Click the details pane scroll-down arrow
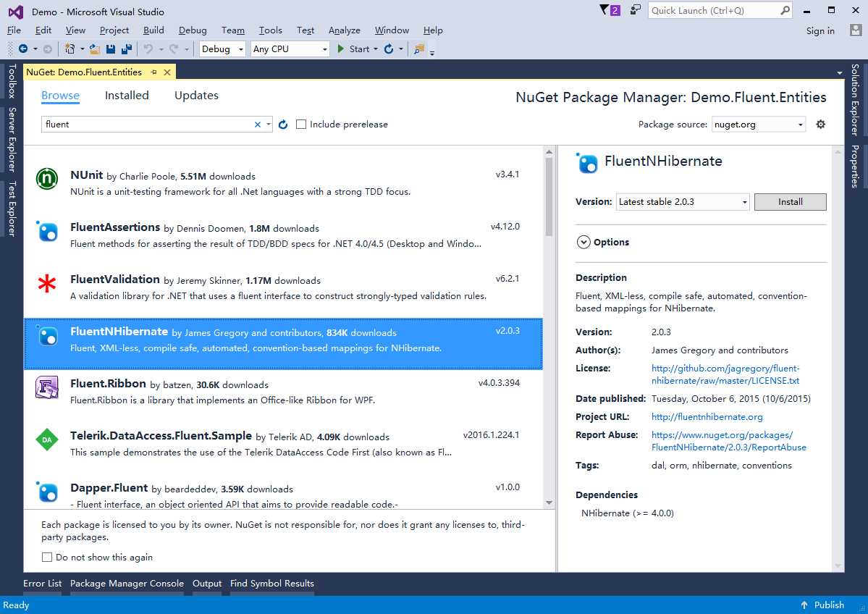This screenshot has width=868, height=614. coord(838,565)
